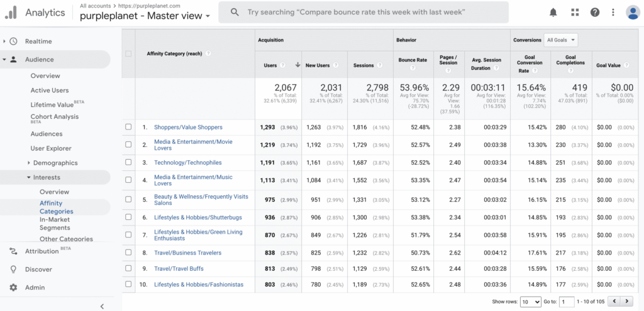
Task: Check the Travel Buffs row checkbox
Action: tap(128, 268)
